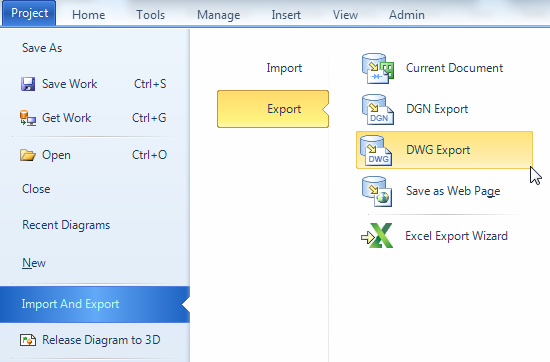Expand the Import And Export entry
The width and height of the screenshot is (550, 362).
pos(95,304)
